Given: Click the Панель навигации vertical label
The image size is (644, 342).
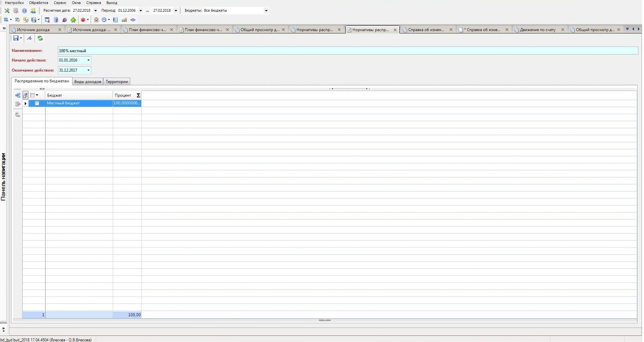Looking at the screenshot, I should tap(3, 177).
